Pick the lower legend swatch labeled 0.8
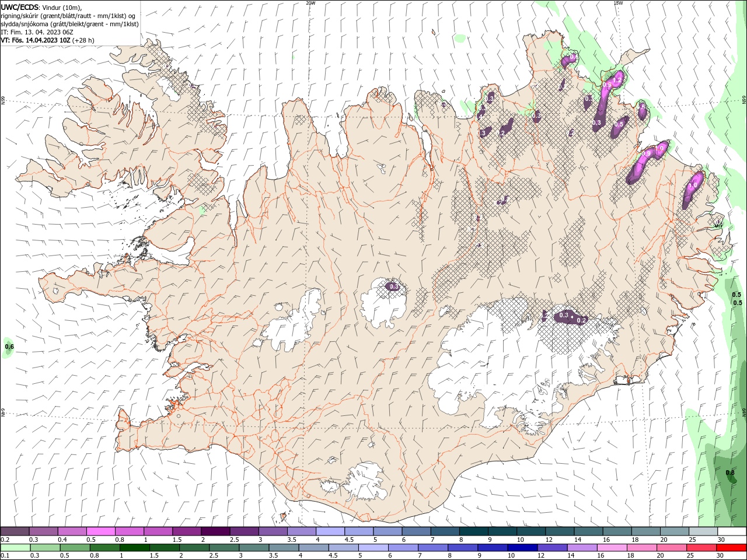 pyautogui.click(x=104, y=548)
